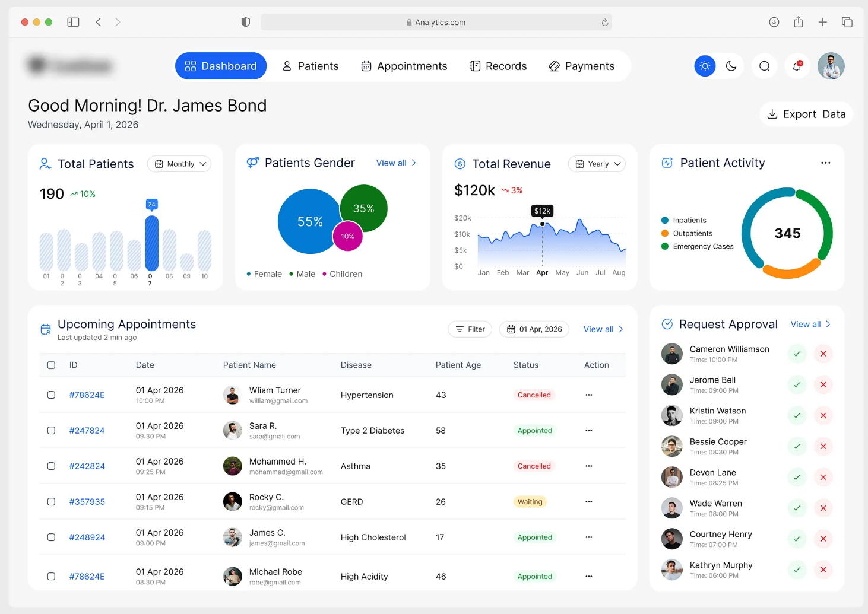
Task: Check the select-all checkbox in table header
Action: coord(51,365)
